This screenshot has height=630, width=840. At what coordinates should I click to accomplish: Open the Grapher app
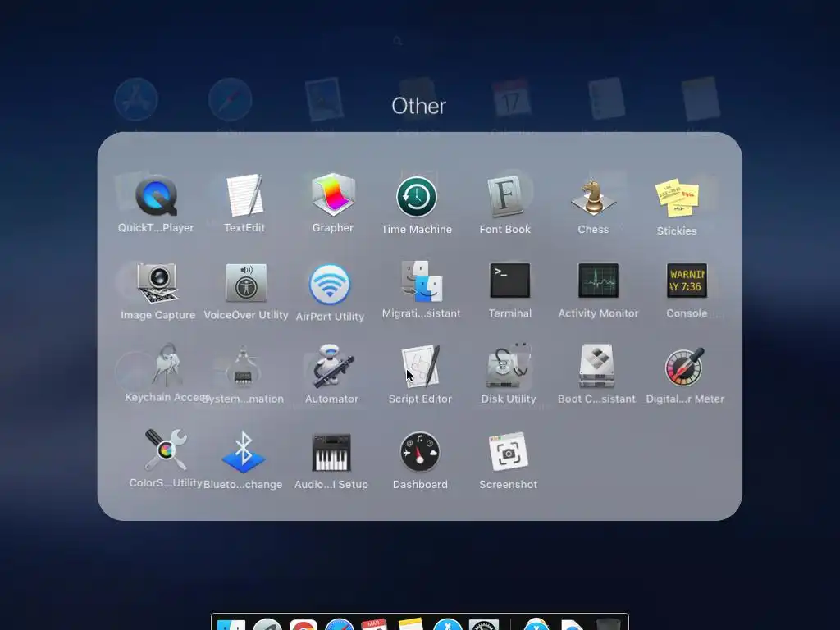point(333,194)
